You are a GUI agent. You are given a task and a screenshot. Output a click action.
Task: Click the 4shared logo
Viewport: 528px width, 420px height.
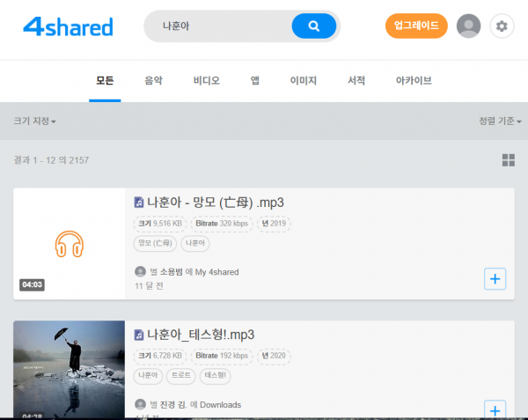pos(68,27)
